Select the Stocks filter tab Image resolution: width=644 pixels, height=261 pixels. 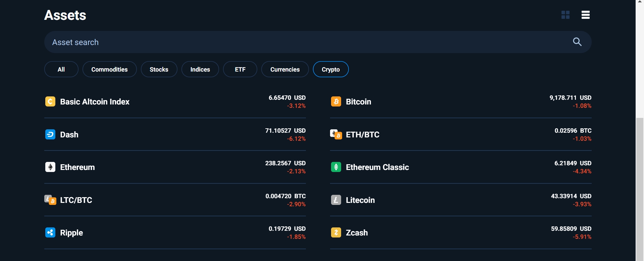[159, 69]
